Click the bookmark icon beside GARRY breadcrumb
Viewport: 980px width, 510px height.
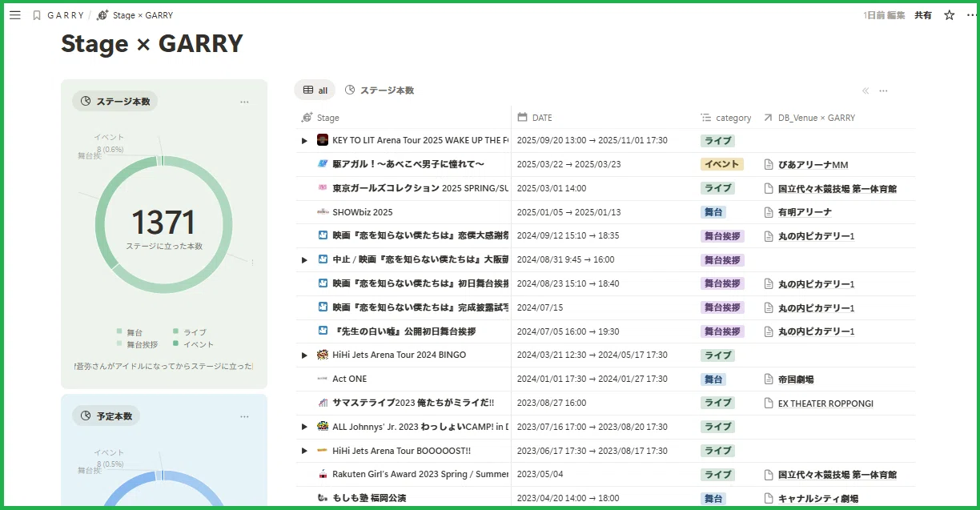(x=37, y=15)
